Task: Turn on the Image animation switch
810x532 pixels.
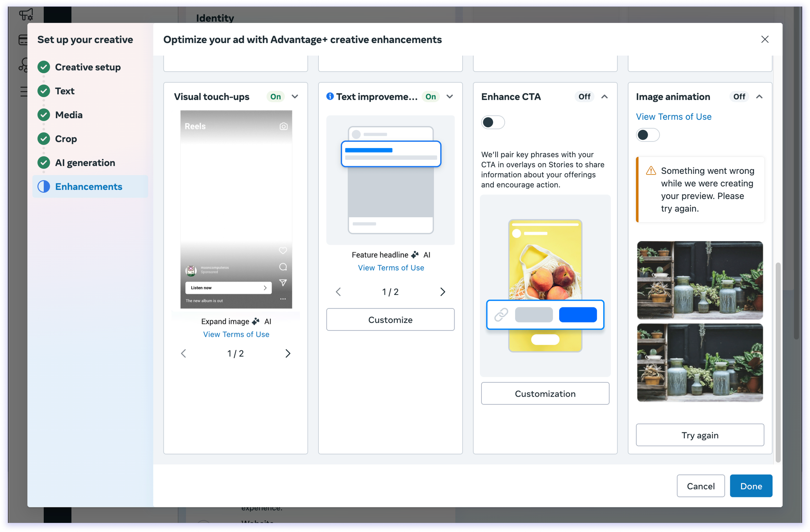Action: pyautogui.click(x=648, y=135)
